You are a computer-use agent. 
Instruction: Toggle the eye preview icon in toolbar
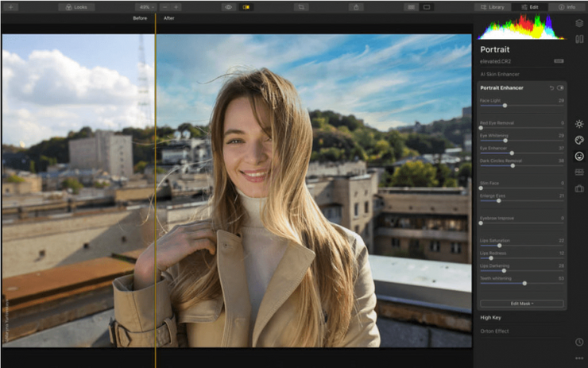click(228, 6)
